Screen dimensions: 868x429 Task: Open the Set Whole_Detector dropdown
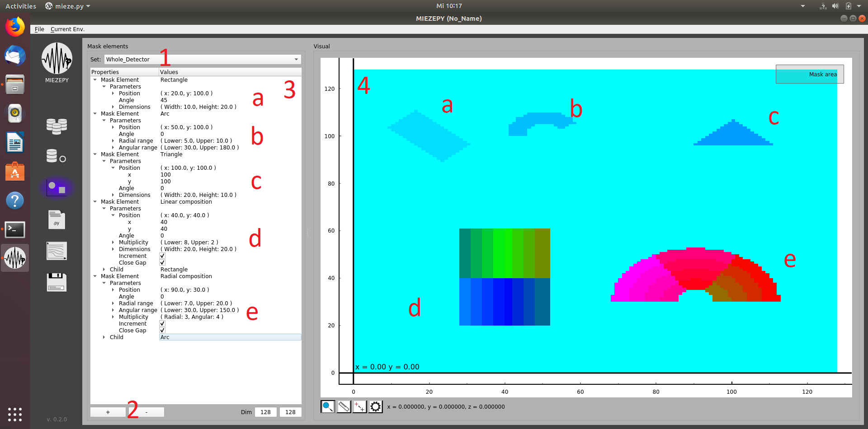[x=202, y=59]
